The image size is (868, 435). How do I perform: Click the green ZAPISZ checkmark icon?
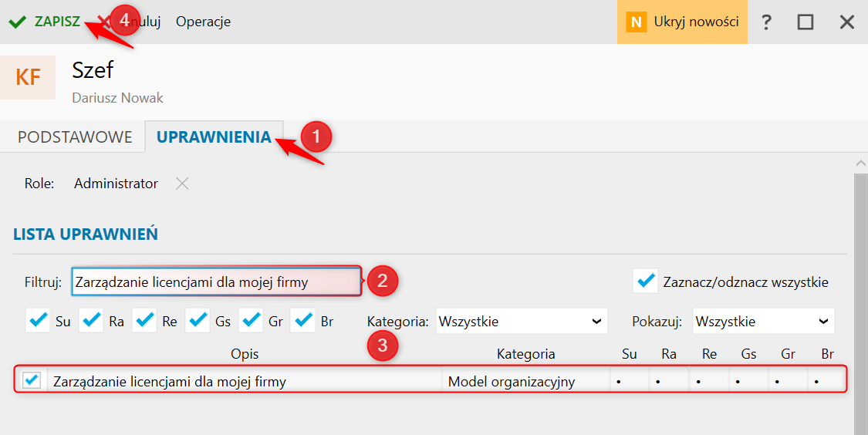[x=16, y=22]
